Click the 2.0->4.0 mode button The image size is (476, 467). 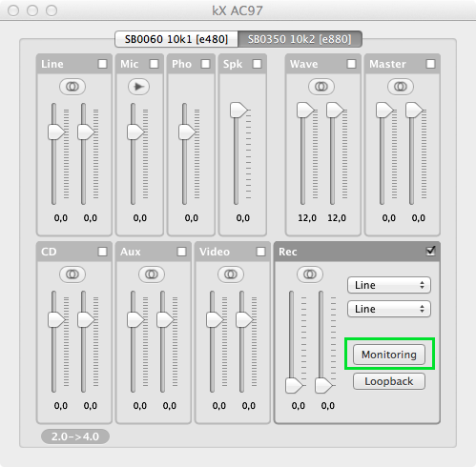[75, 437]
